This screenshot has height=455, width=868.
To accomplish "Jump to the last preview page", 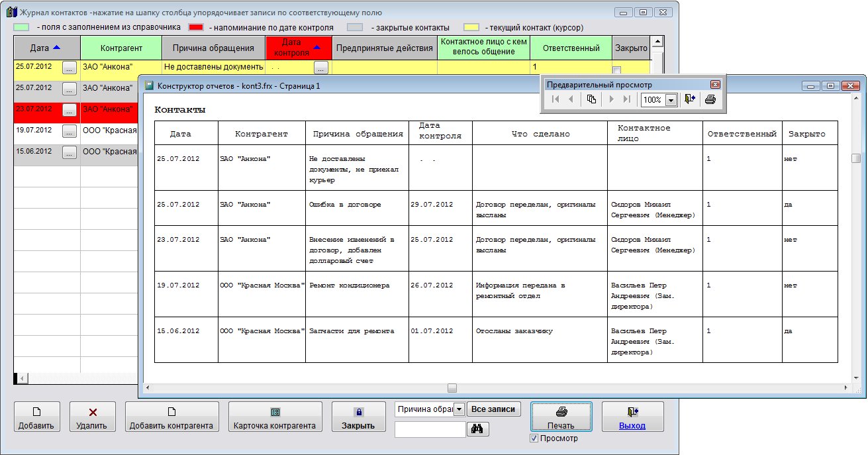I will click(627, 99).
